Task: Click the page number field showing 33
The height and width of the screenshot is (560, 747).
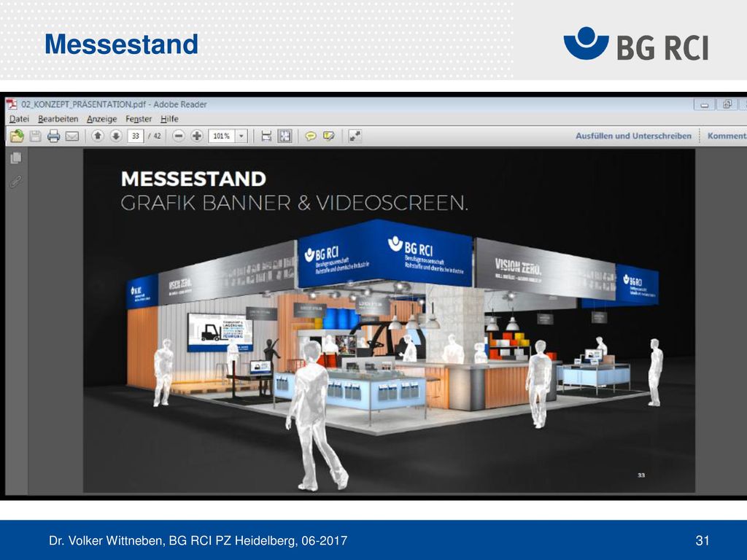Action: pyautogui.click(x=136, y=136)
